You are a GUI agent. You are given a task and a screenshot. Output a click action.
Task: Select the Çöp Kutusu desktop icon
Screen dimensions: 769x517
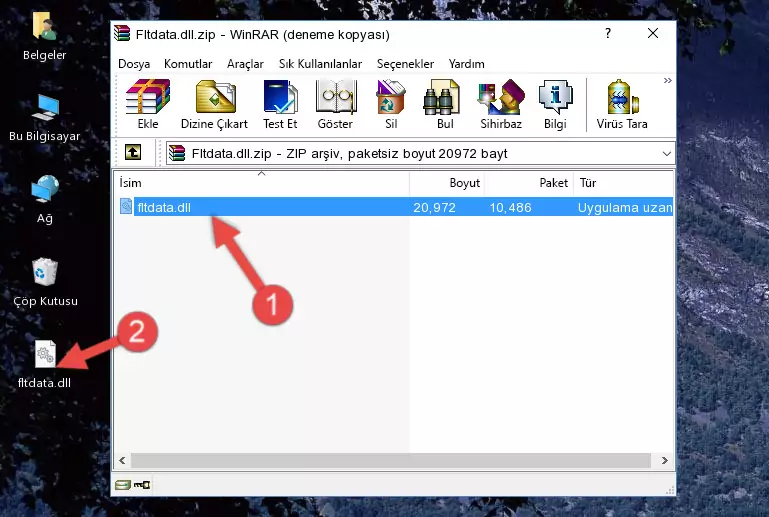click(45, 282)
